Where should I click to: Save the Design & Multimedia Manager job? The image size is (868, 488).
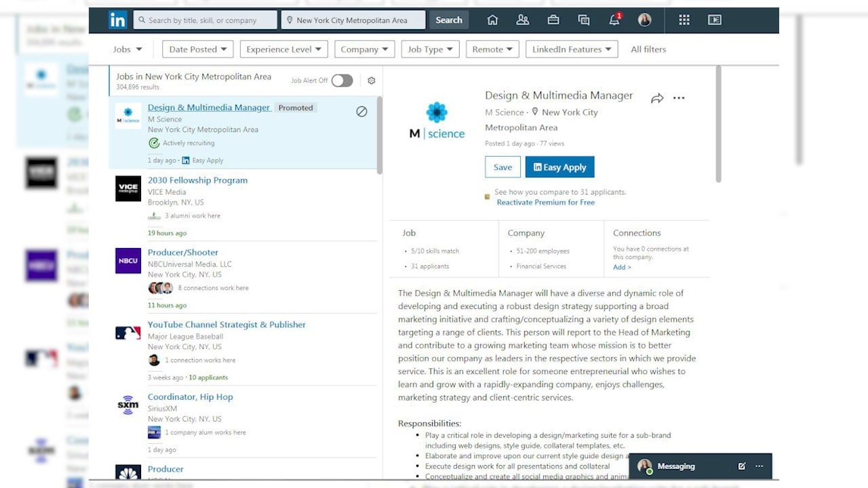(x=502, y=167)
